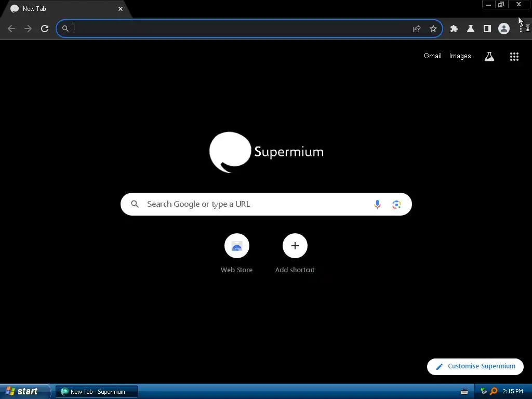Click Customise Supermium button
The image size is (532, 399).
(x=475, y=366)
